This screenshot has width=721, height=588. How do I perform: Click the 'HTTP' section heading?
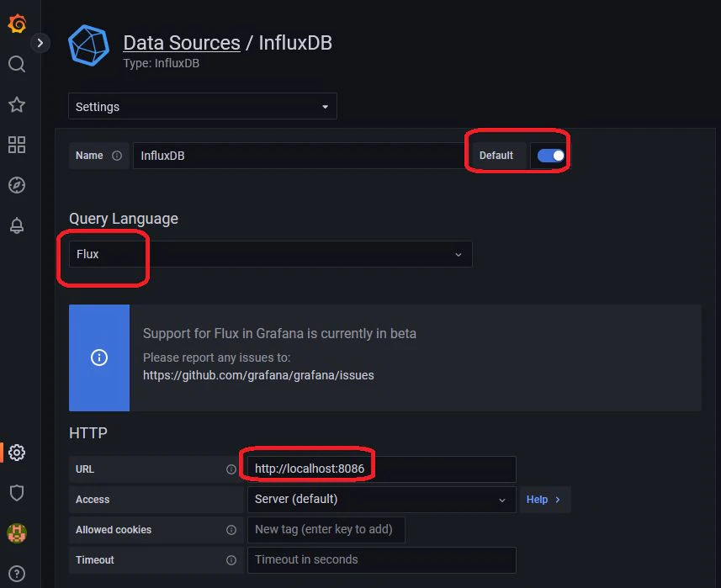(88, 432)
